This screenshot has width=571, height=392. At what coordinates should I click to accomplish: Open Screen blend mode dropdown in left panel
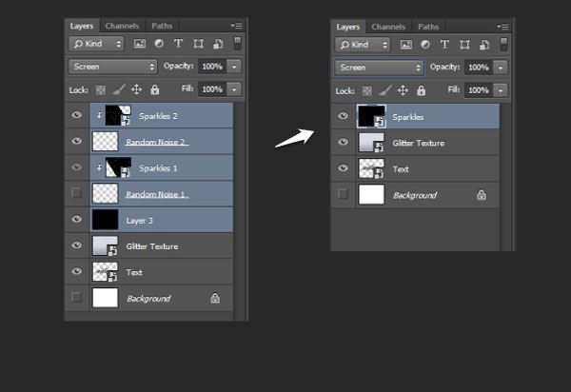(113, 67)
